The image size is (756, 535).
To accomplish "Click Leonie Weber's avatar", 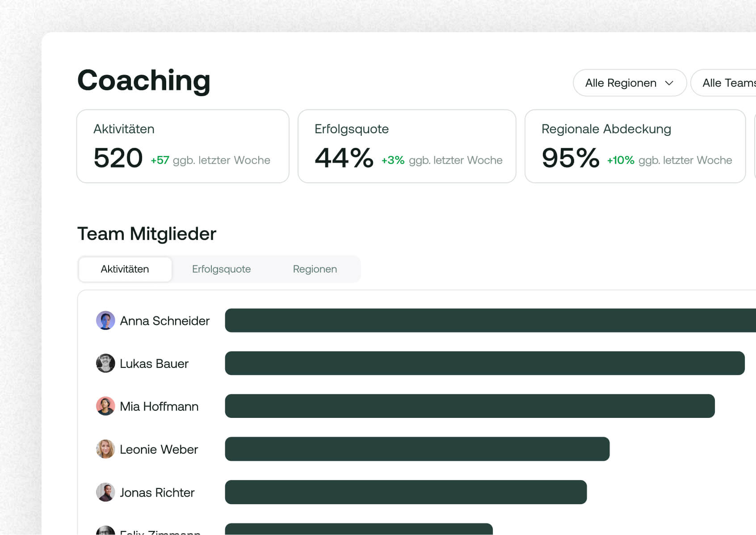I will click(x=105, y=449).
